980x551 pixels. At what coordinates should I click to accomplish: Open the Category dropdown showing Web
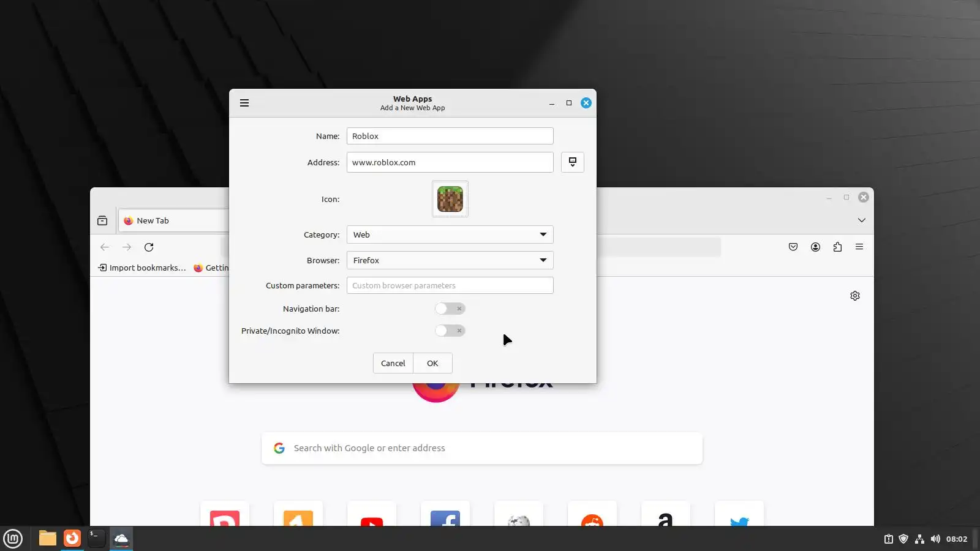[450, 234]
